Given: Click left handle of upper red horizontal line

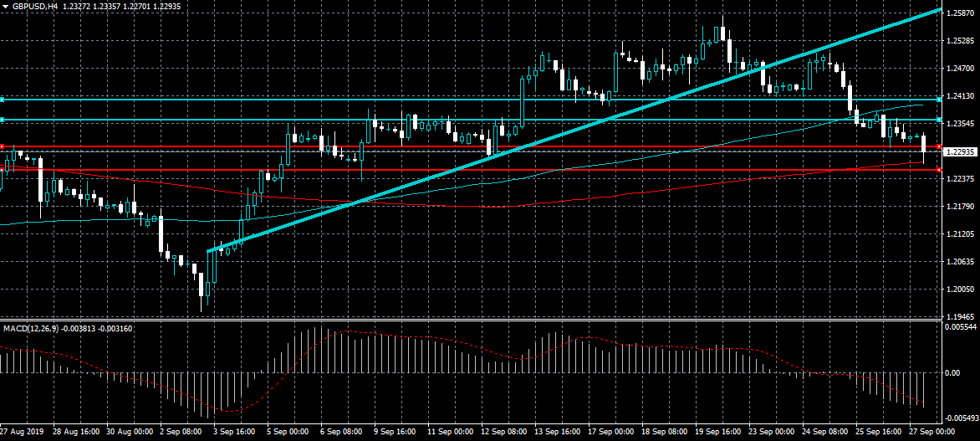Looking at the screenshot, I should [2, 146].
